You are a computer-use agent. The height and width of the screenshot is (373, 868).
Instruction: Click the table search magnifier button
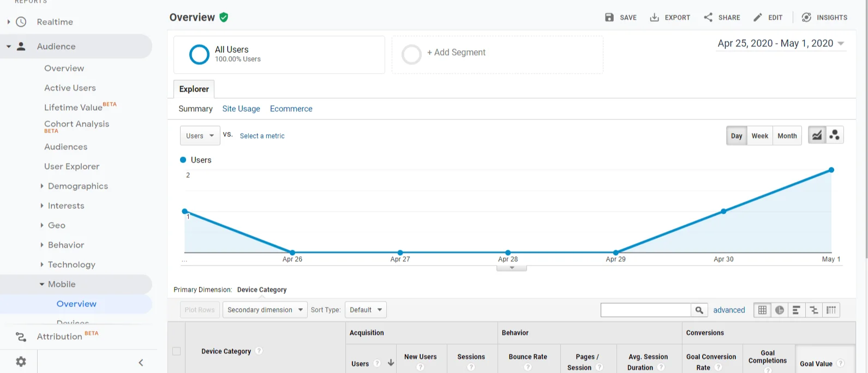[x=699, y=310]
